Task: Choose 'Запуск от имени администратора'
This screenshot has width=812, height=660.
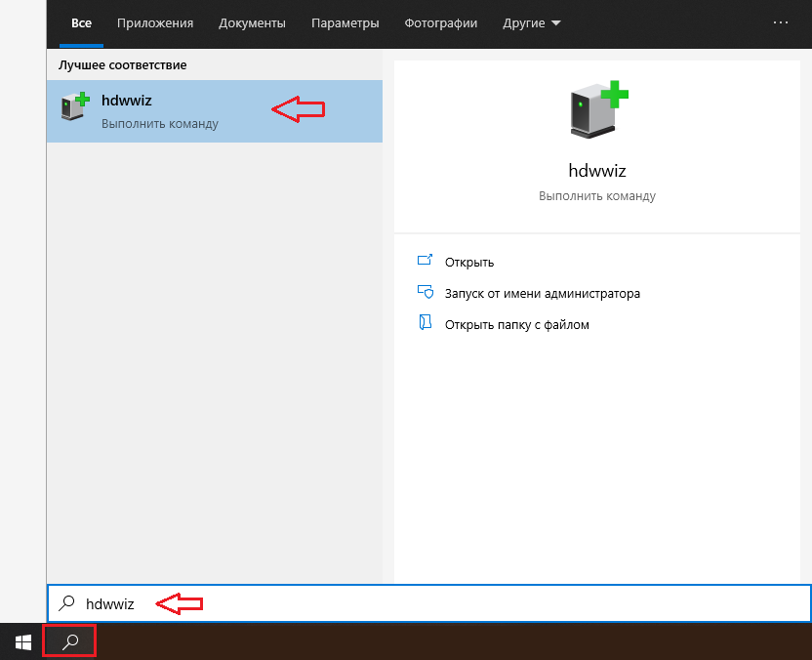Action: (542, 293)
